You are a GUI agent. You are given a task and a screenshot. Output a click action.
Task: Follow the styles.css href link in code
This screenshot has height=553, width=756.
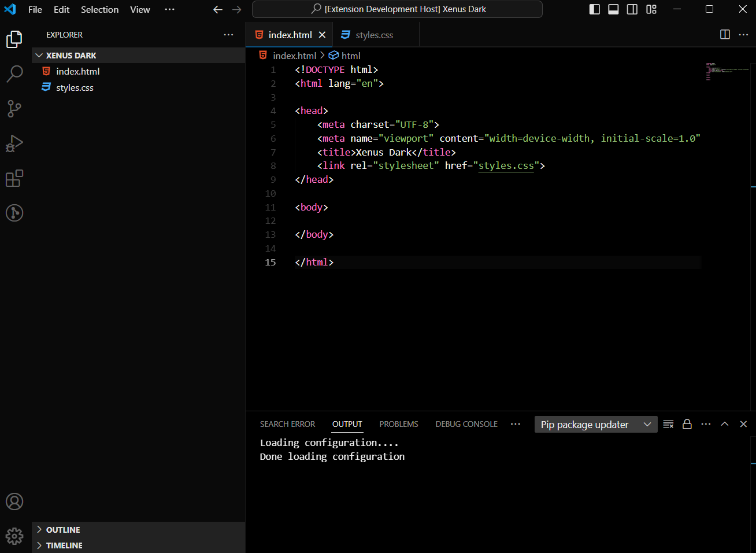506,165
